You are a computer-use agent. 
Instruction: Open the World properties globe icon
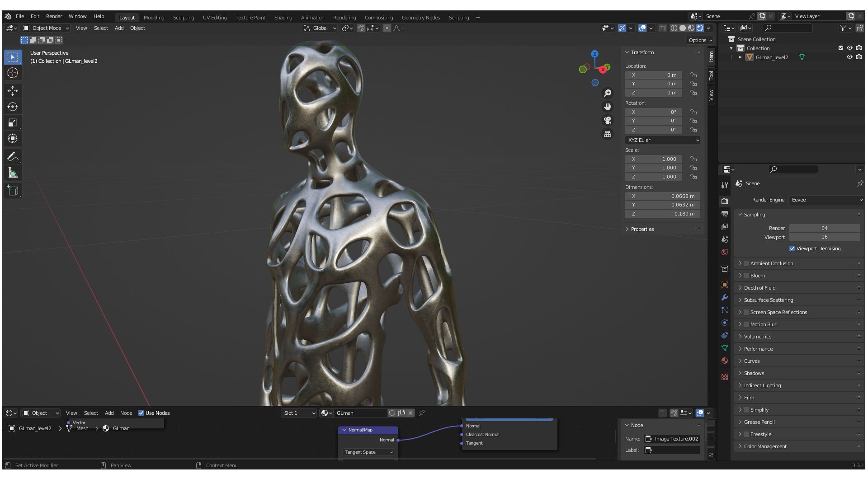click(725, 252)
